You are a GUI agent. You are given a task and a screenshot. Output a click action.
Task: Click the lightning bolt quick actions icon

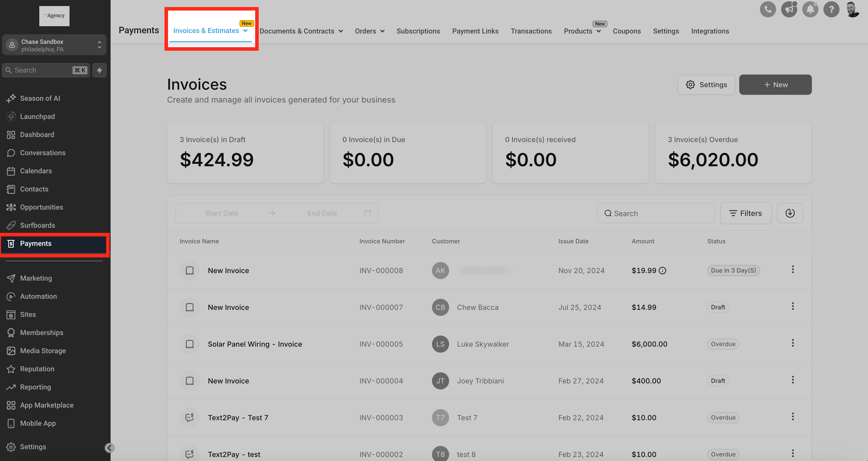(99, 70)
